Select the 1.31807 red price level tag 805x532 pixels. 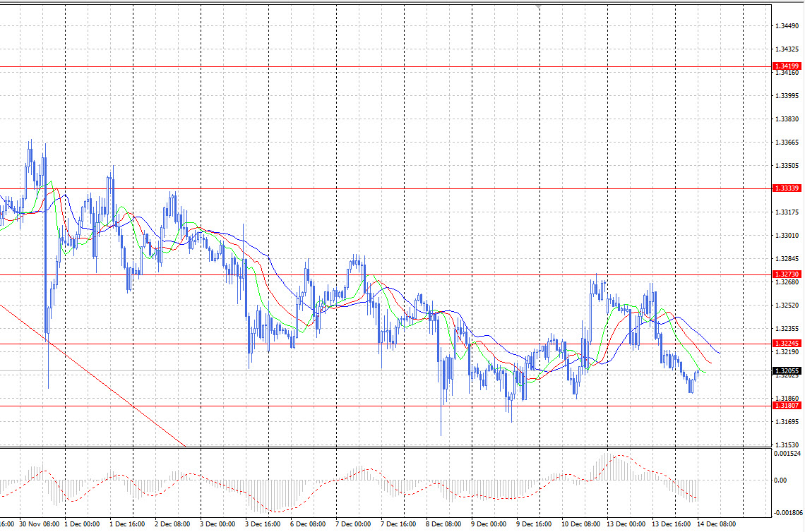(787, 405)
